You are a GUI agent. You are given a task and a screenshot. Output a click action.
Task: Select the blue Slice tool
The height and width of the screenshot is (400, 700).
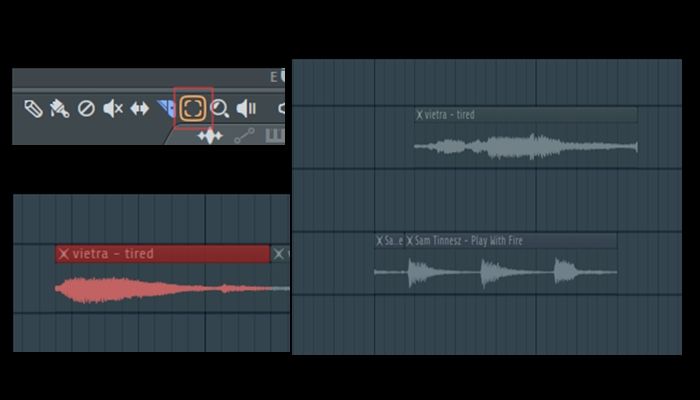[x=166, y=108]
